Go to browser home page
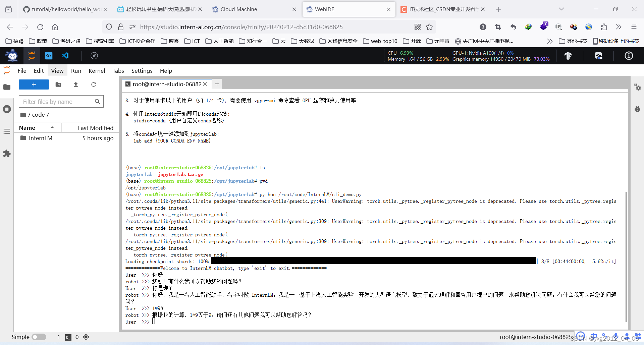The image size is (644, 345). click(55, 27)
